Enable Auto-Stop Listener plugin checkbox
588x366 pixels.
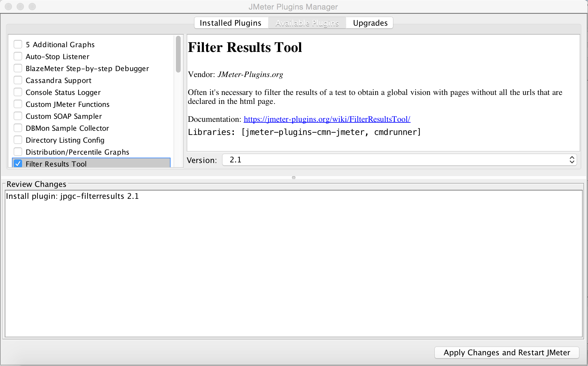(18, 56)
